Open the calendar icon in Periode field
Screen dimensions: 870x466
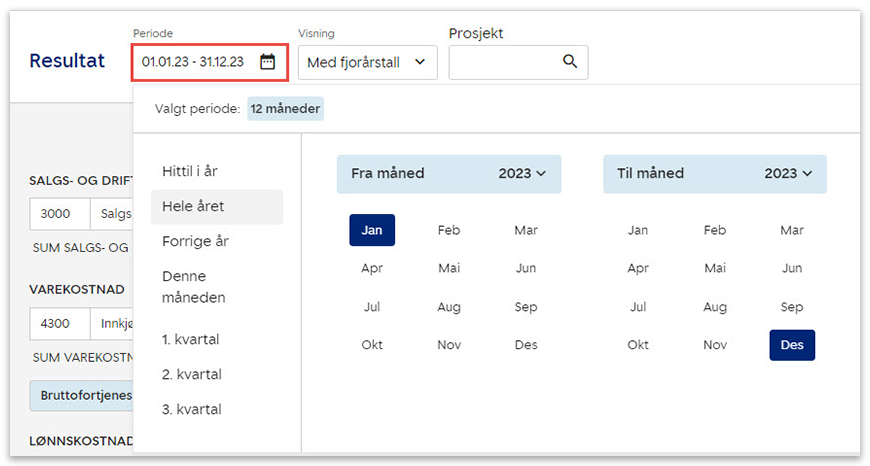click(x=267, y=62)
